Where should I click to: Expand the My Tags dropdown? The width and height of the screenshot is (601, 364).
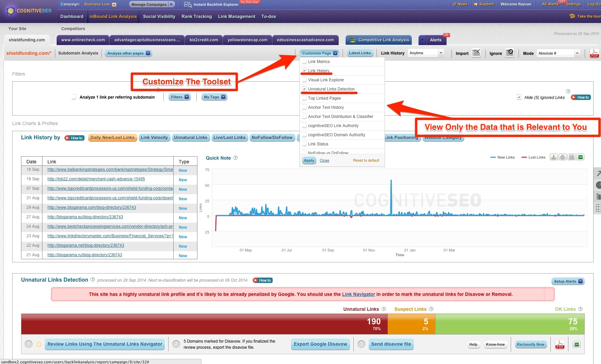214,97
